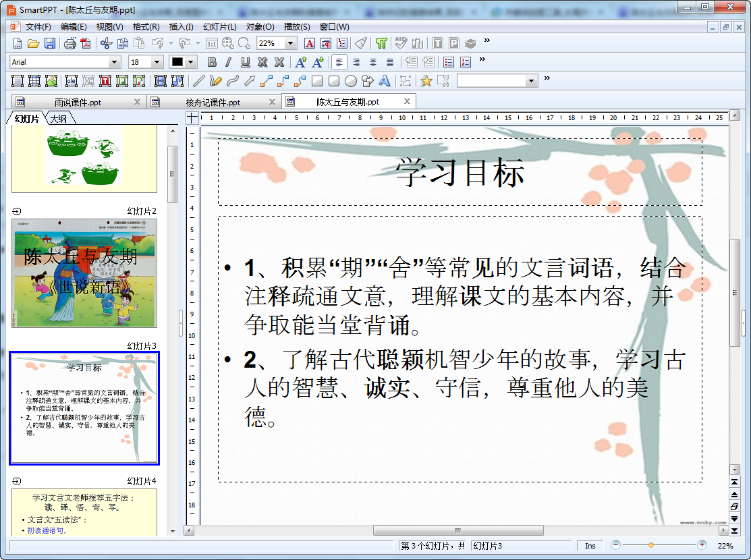Select the straight line drawing tool
Screen dimensions: 751x560
(x=198, y=81)
